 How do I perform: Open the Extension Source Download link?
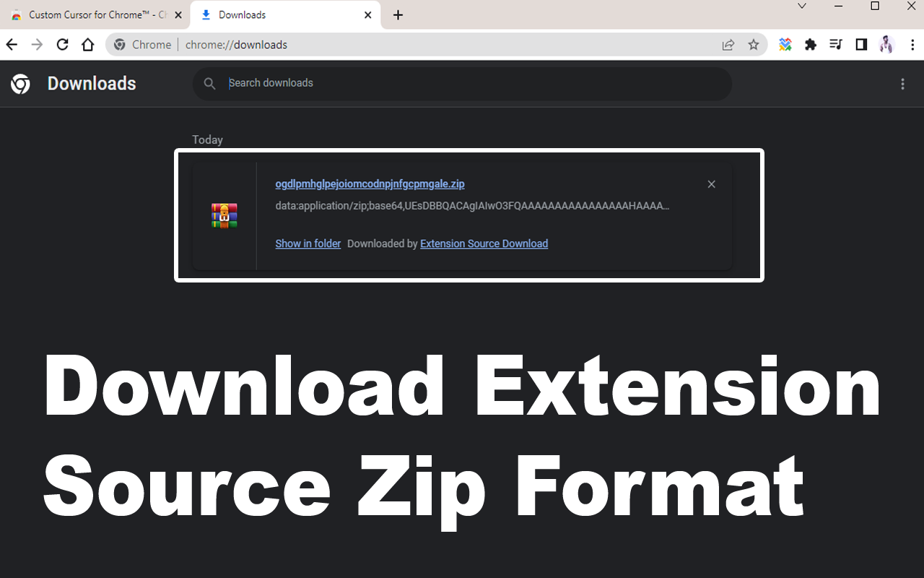[x=484, y=243]
